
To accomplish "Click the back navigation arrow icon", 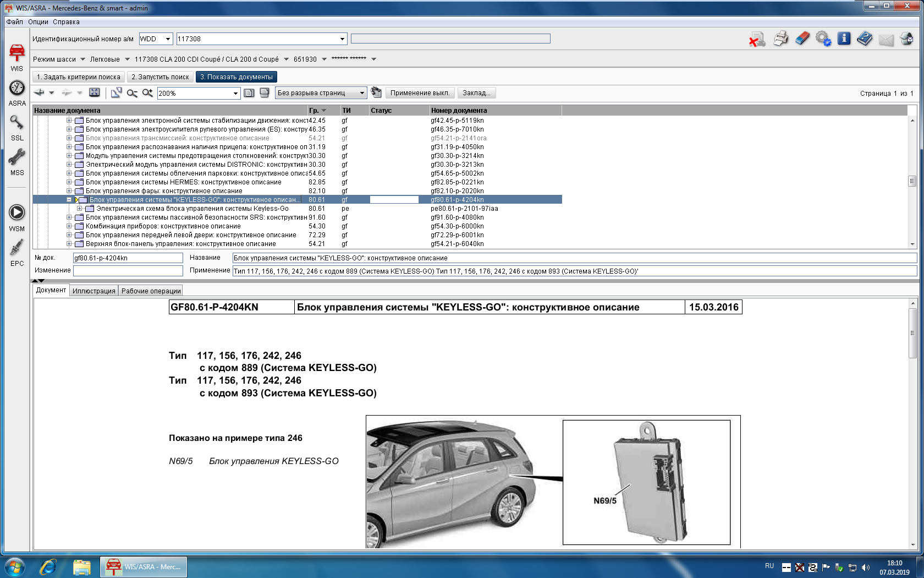I will point(39,92).
